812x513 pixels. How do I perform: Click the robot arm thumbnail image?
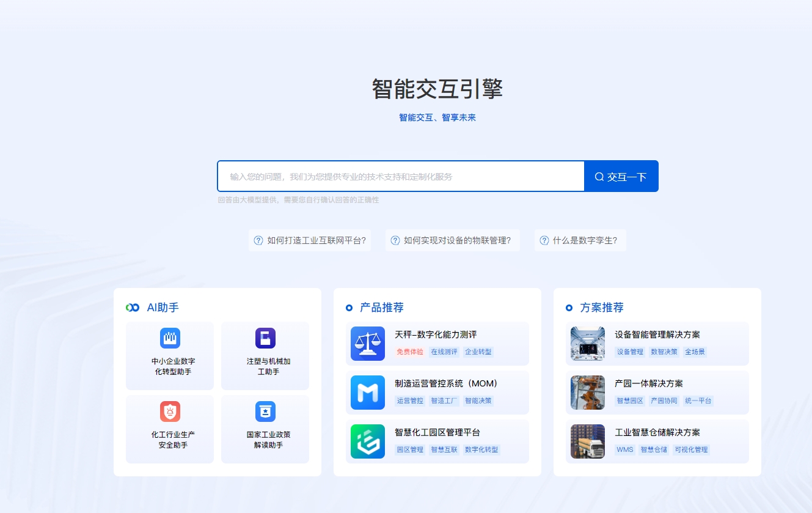pyautogui.click(x=587, y=393)
